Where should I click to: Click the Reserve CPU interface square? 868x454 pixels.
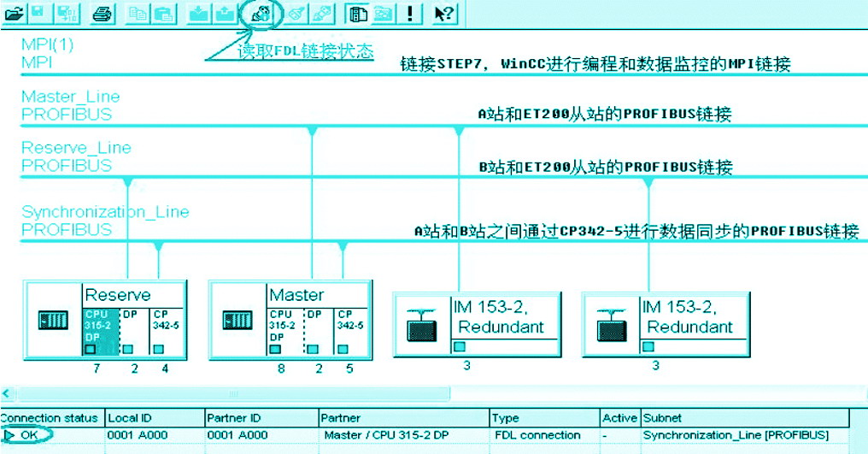coord(91,349)
